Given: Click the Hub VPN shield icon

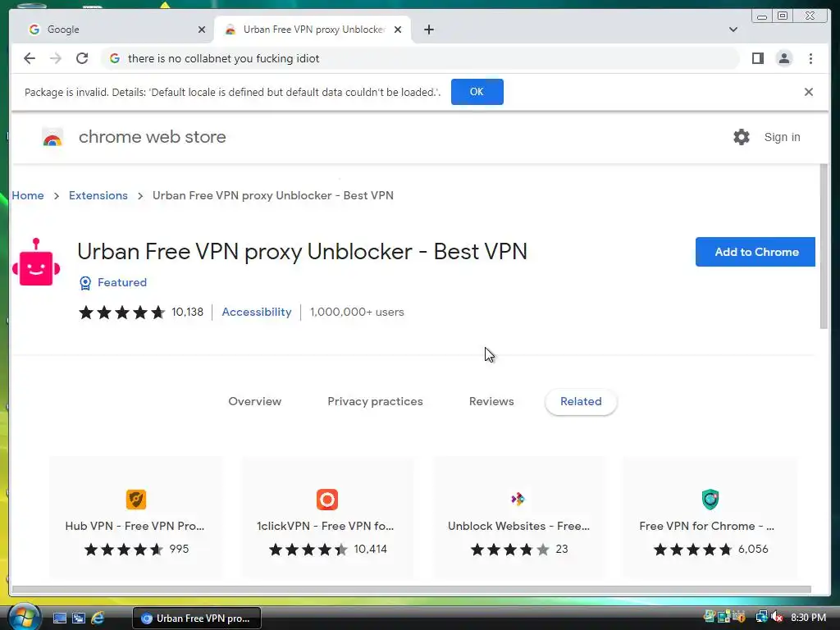Looking at the screenshot, I should tap(136, 500).
